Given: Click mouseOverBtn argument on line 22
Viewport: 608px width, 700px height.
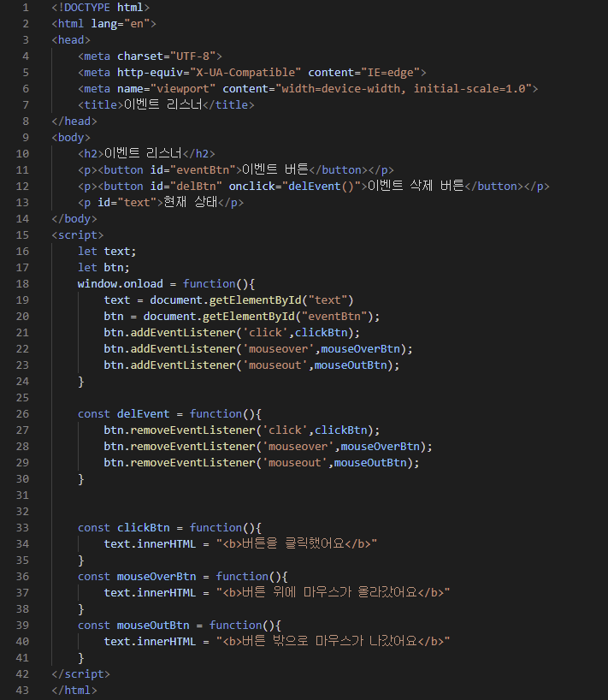Looking at the screenshot, I should (x=360, y=349).
